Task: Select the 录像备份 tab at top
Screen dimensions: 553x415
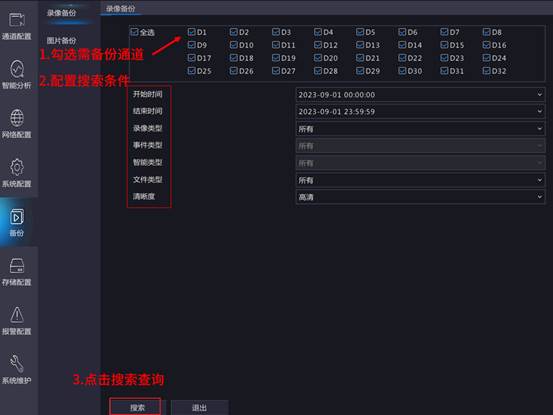Action: pos(121,8)
